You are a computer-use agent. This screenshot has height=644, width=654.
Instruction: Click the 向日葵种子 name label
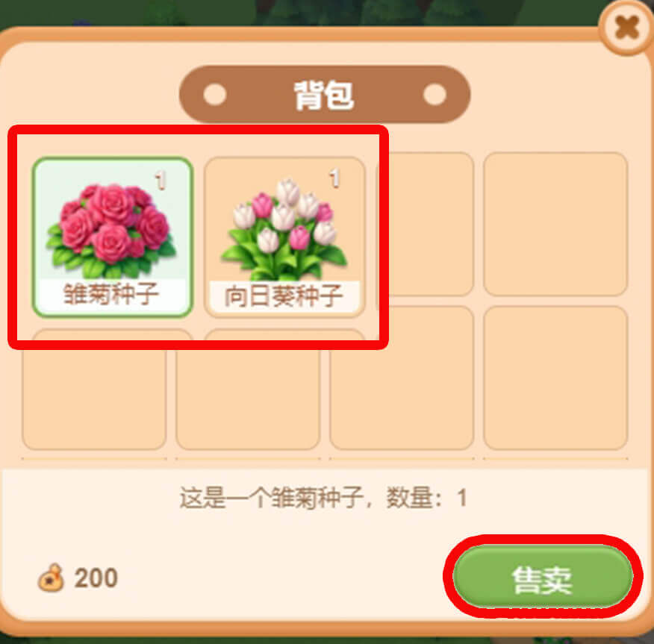tap(284, 296)
